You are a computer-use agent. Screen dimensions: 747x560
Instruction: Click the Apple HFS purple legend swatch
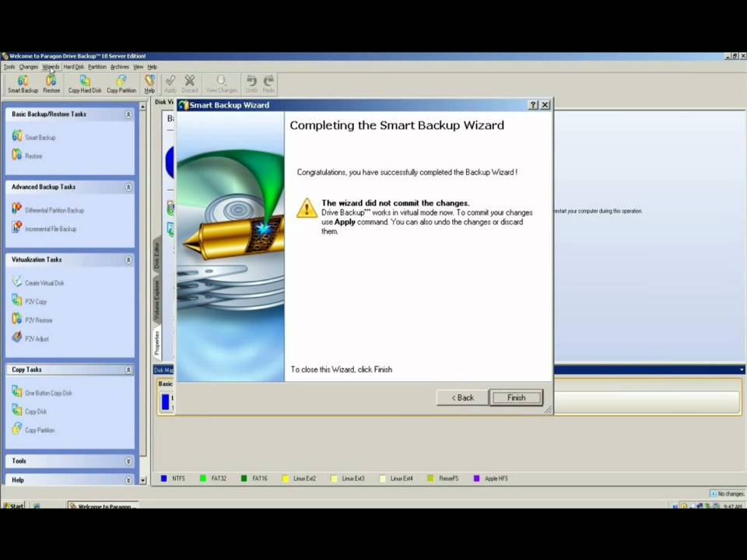(476, 478)
